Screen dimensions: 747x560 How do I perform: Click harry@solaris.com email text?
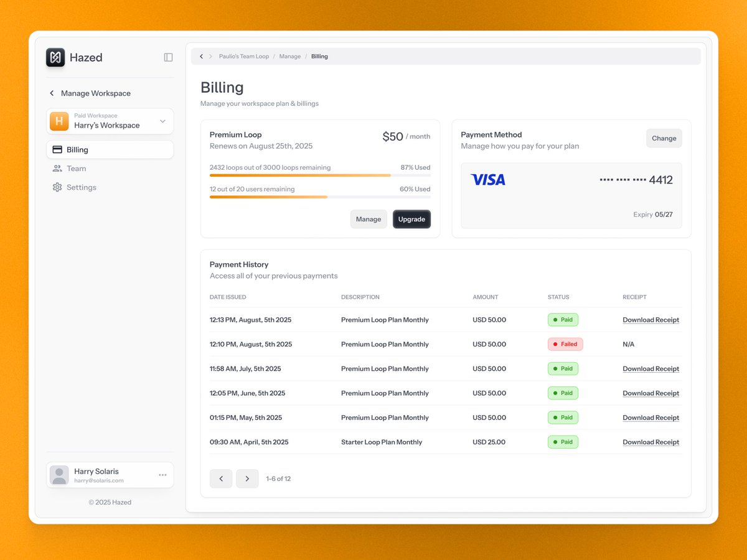[x=99, y=480]
